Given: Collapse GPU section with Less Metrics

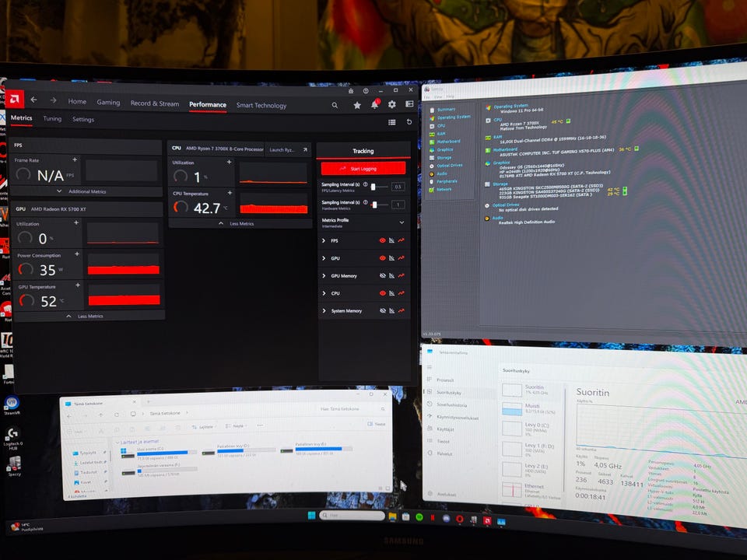Looking at the screenshot, I should click(x=84, y=316).
